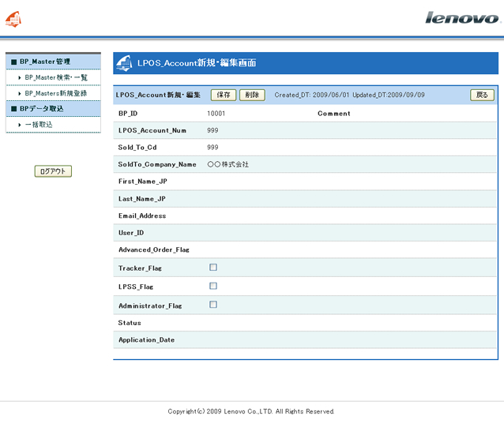The image size is (504, 427).
Task: Click the 戻る back button
Action: 482,95
